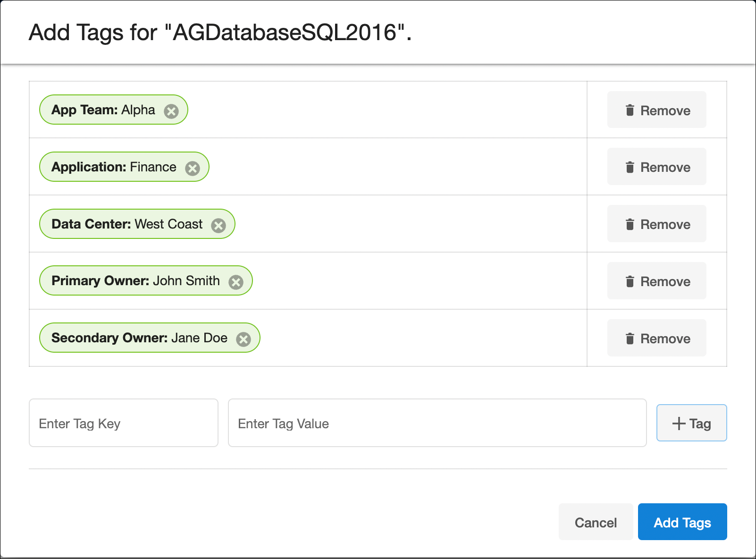Focus the Enter Tag Key field
The width and height of the screenshot is (756, 559).
click(x=124, y=423)
